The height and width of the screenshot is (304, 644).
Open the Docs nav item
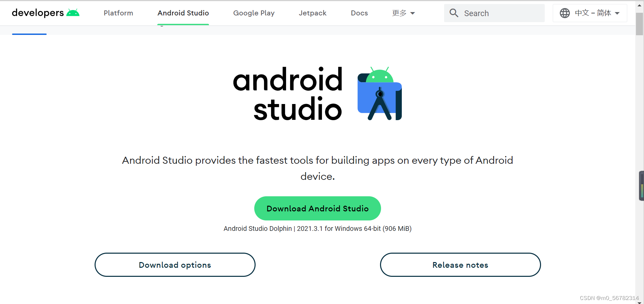359,13
